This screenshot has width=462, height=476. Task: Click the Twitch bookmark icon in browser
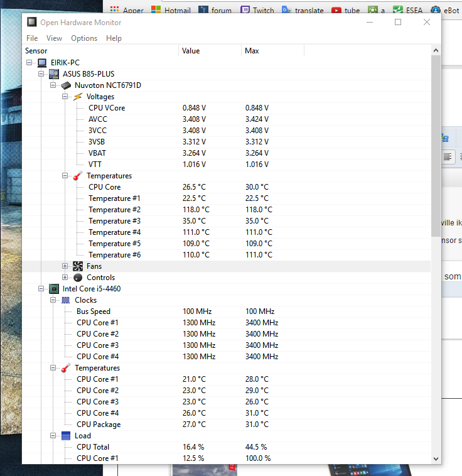[245, 10]
